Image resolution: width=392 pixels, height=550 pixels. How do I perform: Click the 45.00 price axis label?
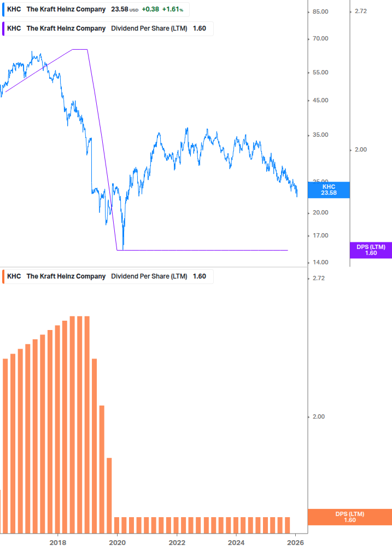(320, 100)
